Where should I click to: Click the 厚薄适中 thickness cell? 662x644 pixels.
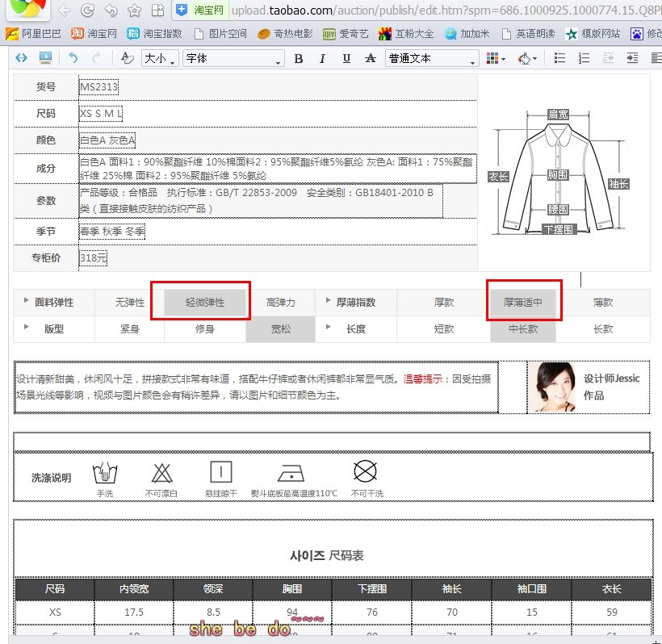(523, 303)
